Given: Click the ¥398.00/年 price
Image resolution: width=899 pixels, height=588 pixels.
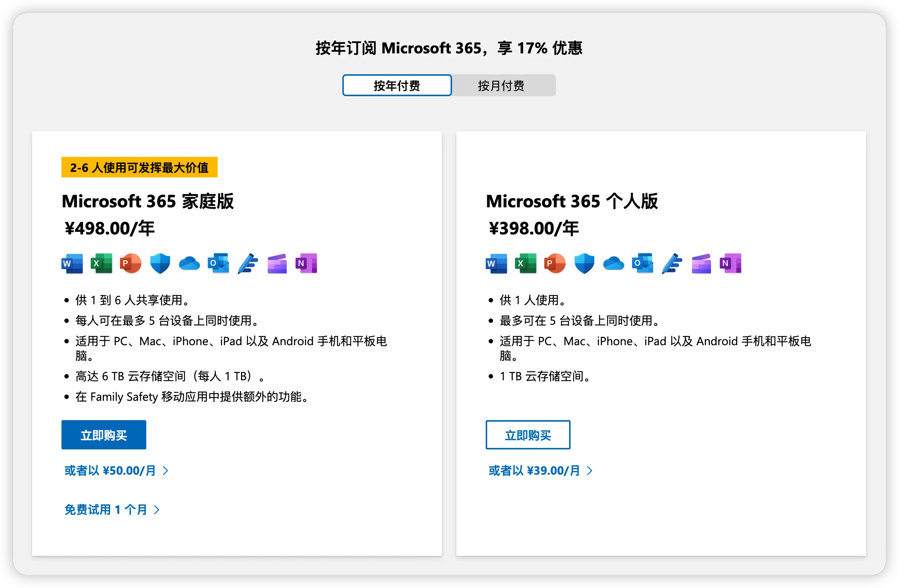Looking at the screenshot, I should point(534,229).
